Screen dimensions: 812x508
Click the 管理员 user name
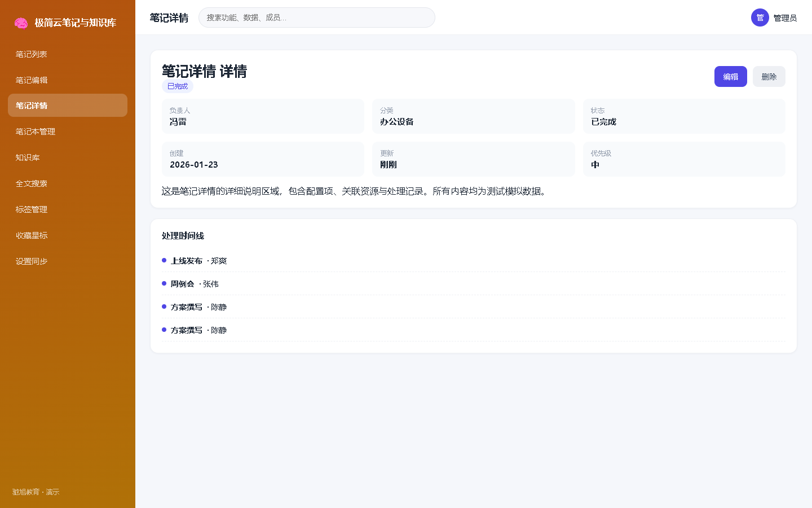point(785,18)
